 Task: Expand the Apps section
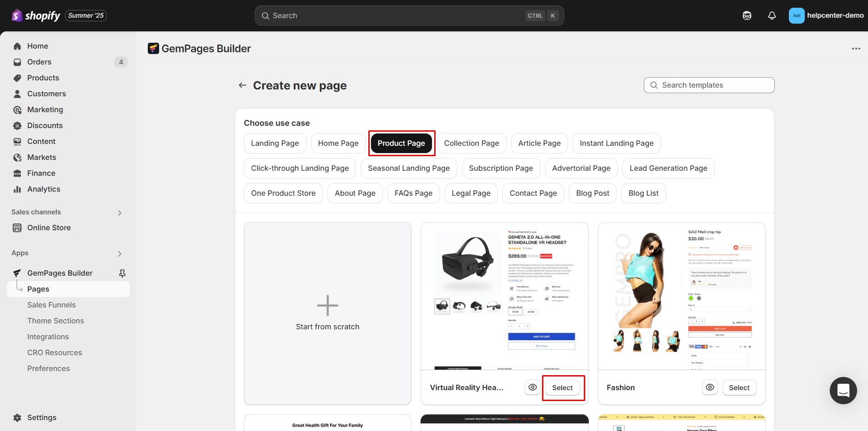pos(119,253)
